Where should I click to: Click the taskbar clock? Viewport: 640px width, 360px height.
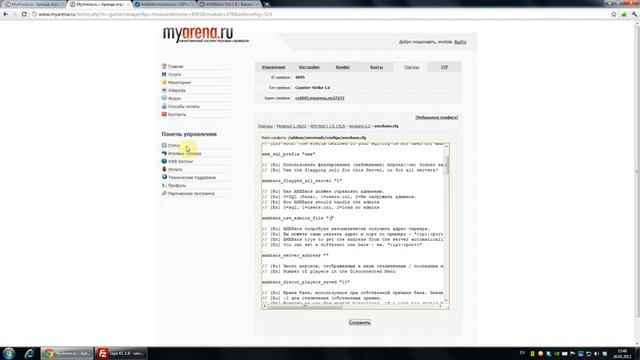[623, 353]
